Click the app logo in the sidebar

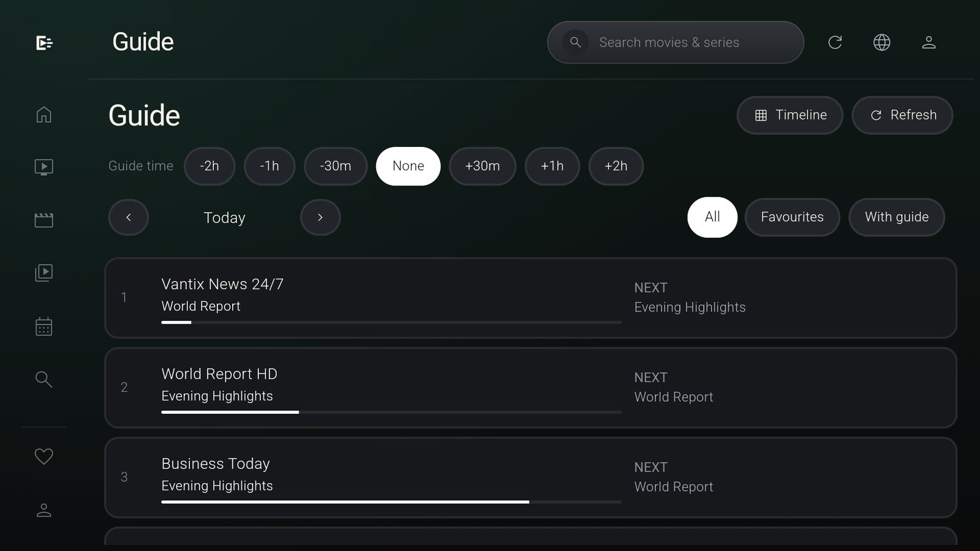pos(44,43)
